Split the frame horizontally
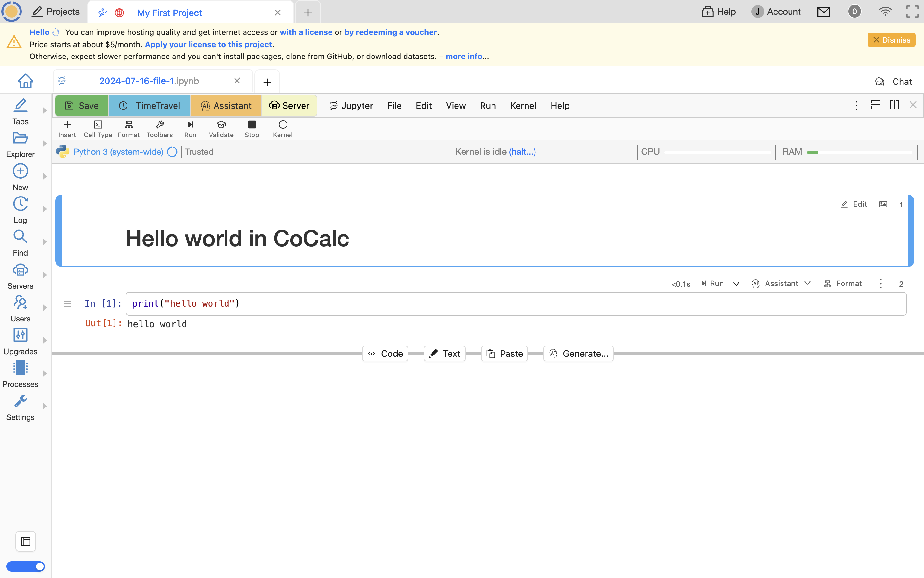The height and width of the screenshot is (578, 924). 876,105
